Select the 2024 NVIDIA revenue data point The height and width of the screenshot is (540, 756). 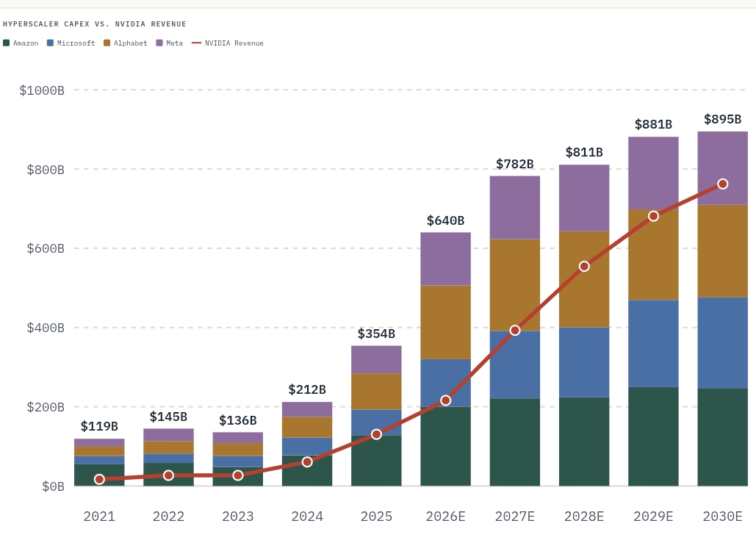tap(307, 462)
